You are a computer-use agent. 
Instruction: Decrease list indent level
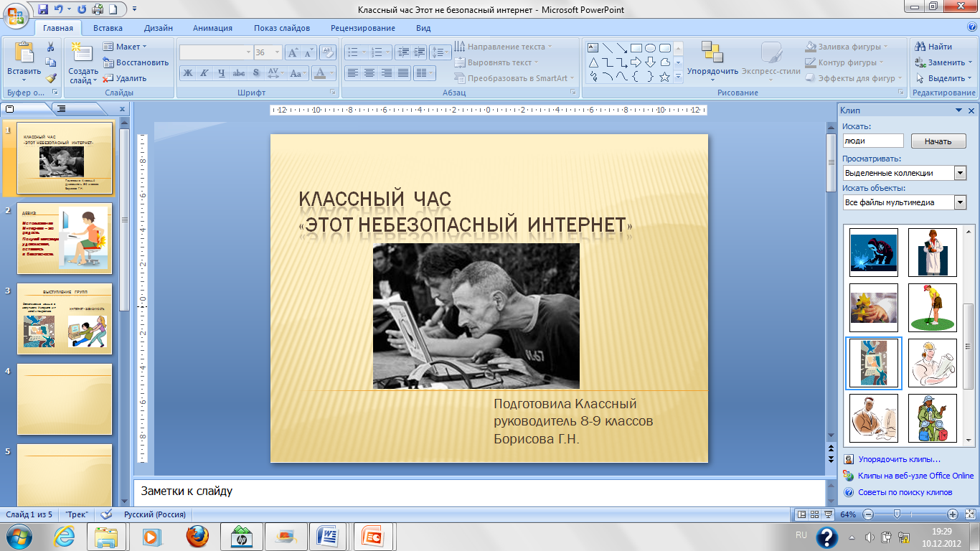(x=402, y=52)
